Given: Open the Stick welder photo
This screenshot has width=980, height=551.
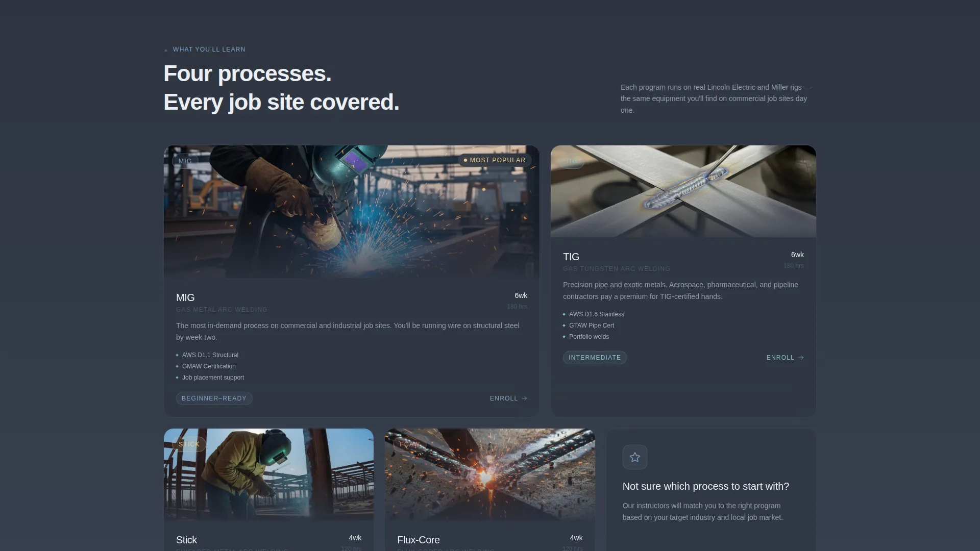Looking at the screenshot, I should [268, 474].
